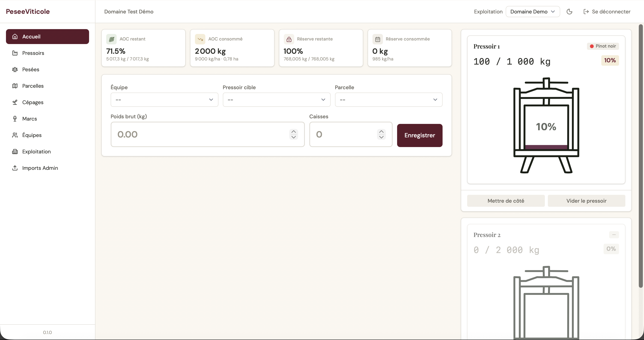Click the Réserve consommée 0 kg value
This screenshot has width=644, height=340.
(x=380, y=51)
